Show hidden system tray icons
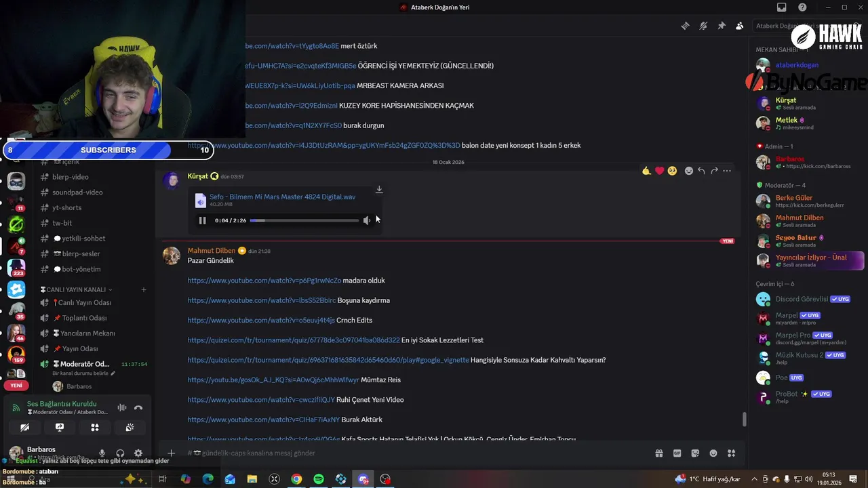 (754, 479)
